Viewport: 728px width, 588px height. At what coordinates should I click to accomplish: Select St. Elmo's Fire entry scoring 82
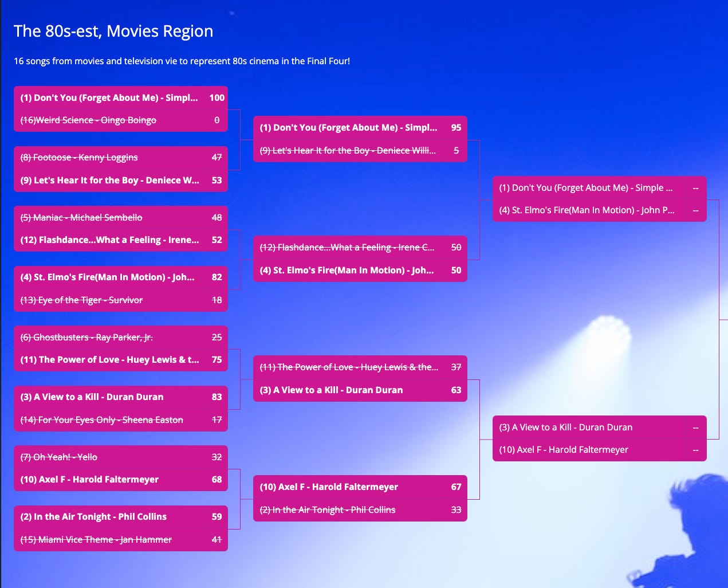pos(121,277)
